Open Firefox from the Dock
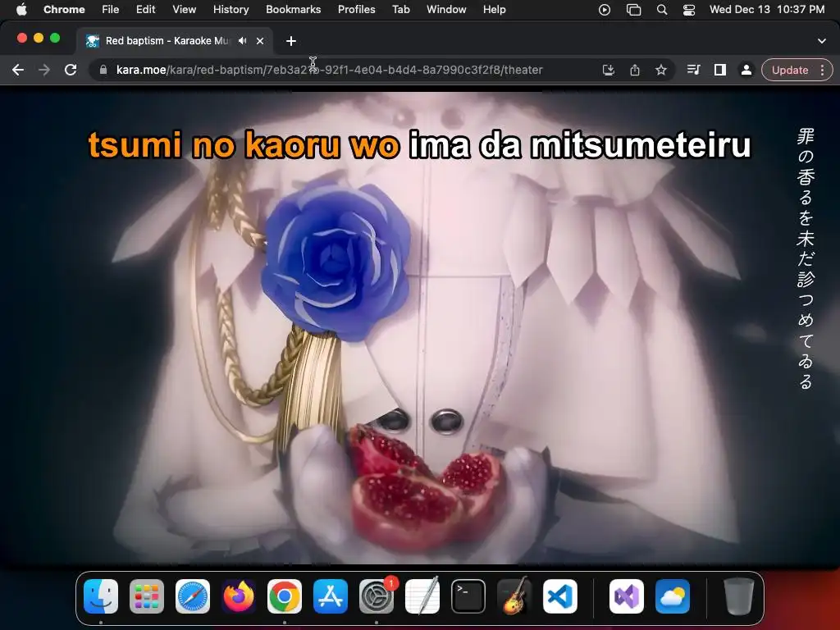Image resolution: width=840 pixels, height=630 pixels. click(239, 596)
